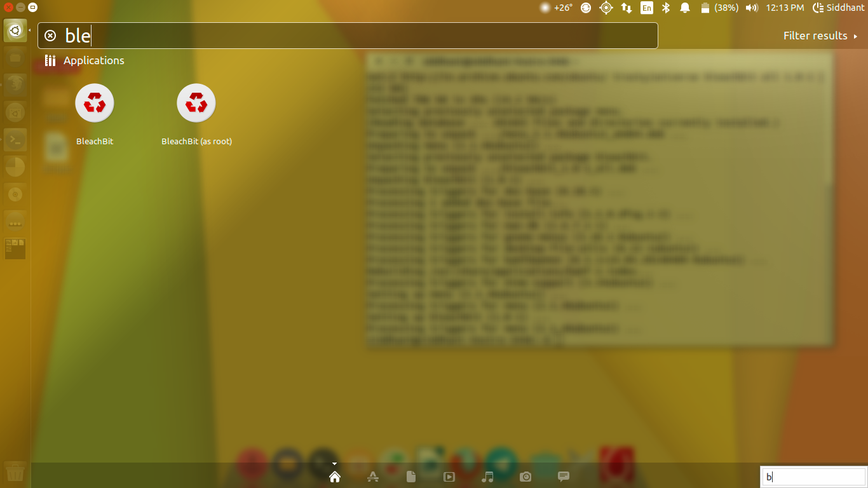Adjust the volume indicator in the panel

753,8
